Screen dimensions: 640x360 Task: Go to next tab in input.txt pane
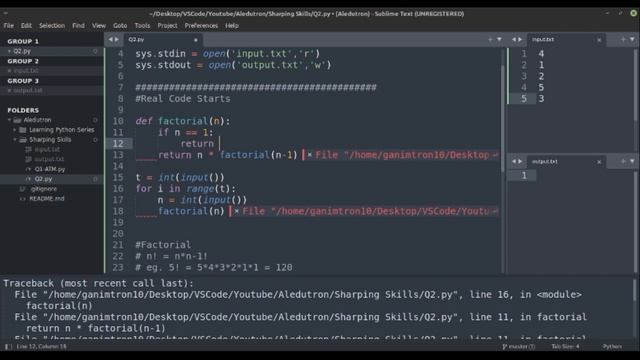click(520, 40)
